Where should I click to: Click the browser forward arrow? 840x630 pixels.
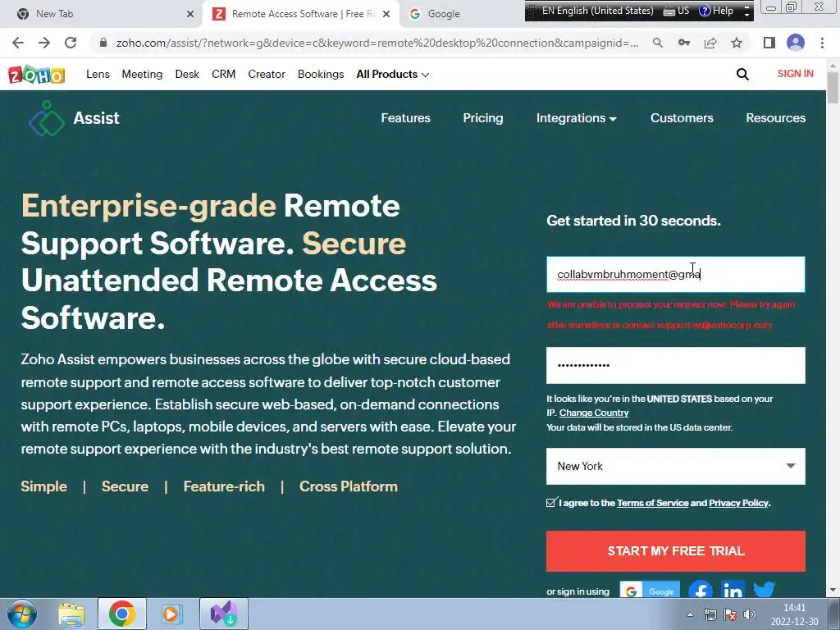pyautogui.click(x=44, y=43)
